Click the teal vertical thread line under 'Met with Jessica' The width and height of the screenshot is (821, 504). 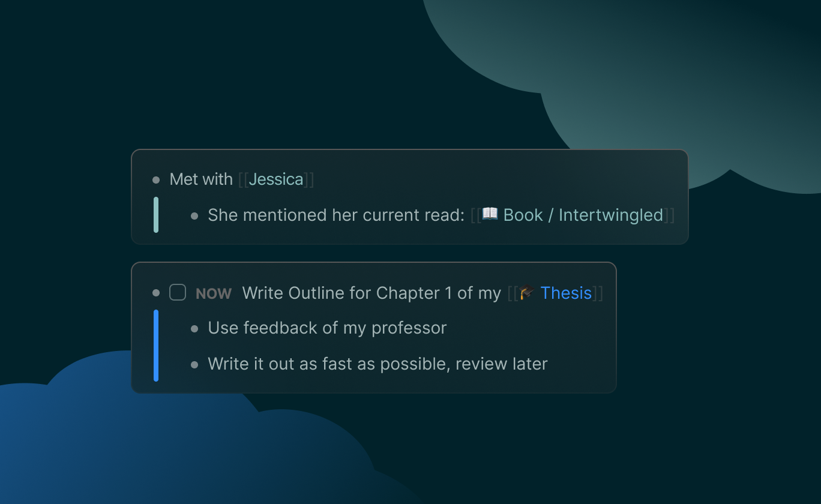tap(156, 213)
